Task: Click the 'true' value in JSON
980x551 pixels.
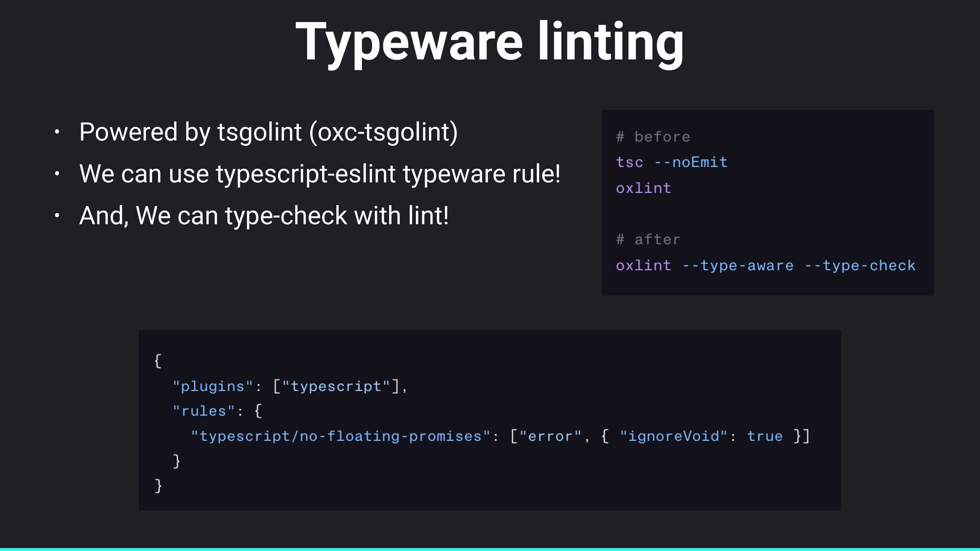Action: (x=764, y=436)
